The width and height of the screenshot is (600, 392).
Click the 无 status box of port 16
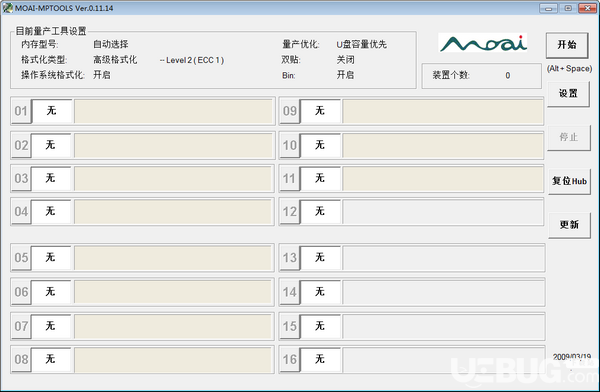coord(320,359)
